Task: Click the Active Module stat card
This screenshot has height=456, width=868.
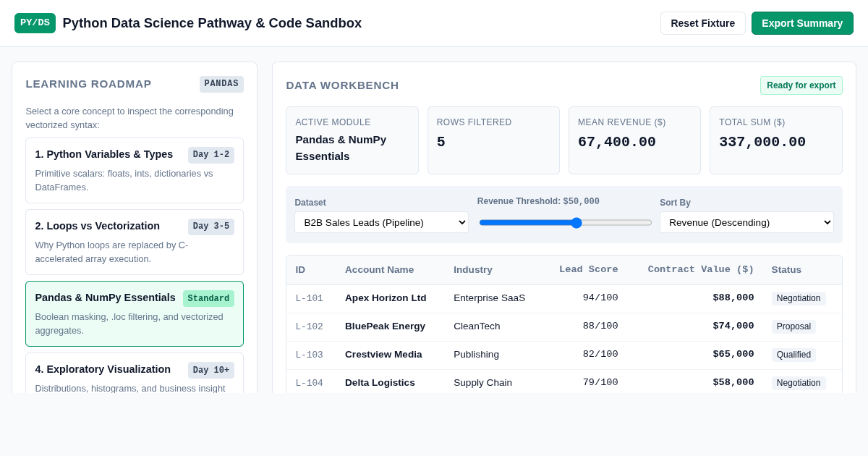Action: [352, 140]
